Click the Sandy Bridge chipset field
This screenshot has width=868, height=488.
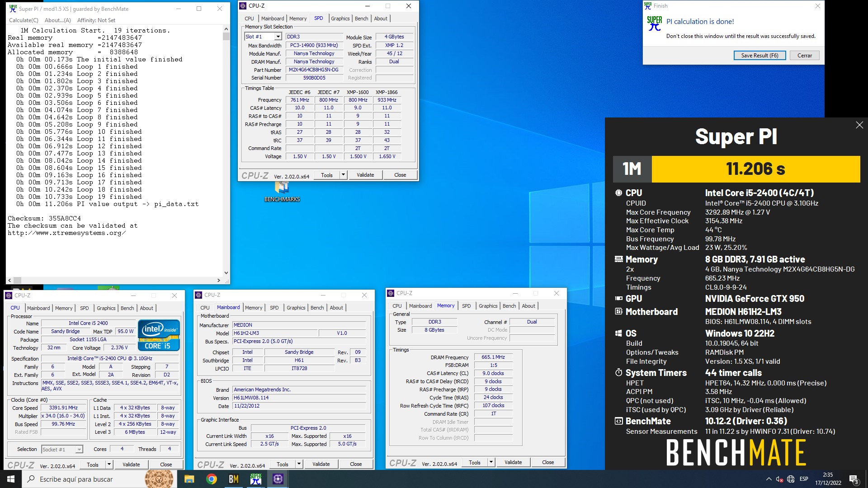[299, 352]
